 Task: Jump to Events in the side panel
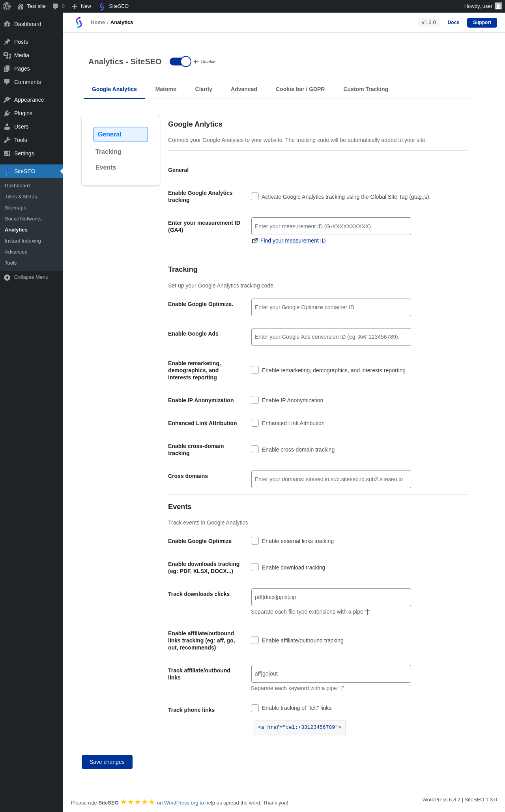tap(106, 168)
